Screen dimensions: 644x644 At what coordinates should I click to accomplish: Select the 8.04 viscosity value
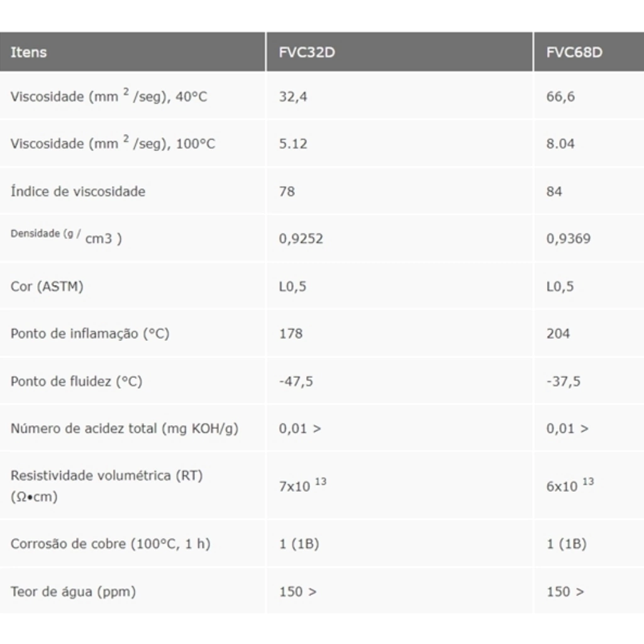pos(560,144)
